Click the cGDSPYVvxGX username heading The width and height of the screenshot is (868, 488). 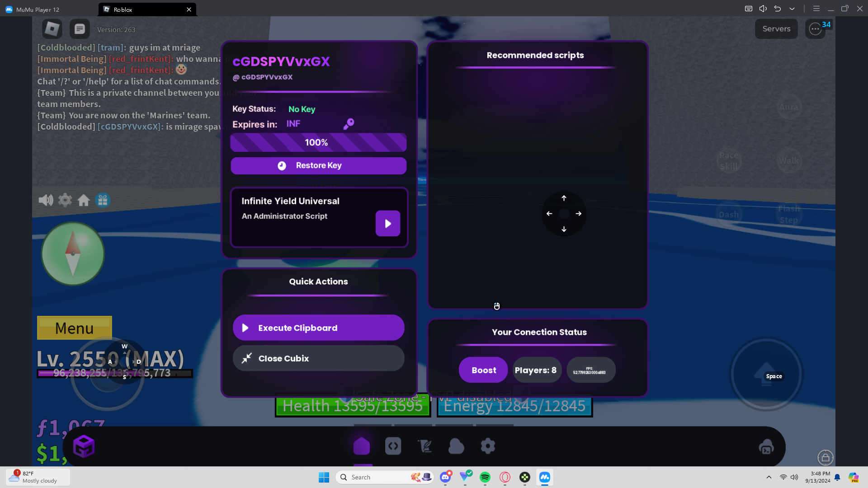tap(281, 61)
